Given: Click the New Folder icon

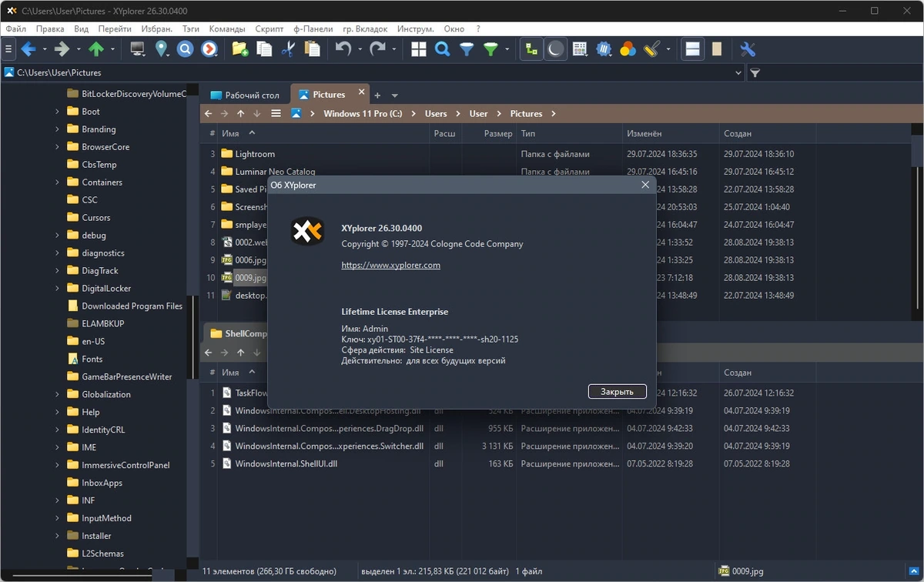Looking at the screenshot, I should 240,49.
